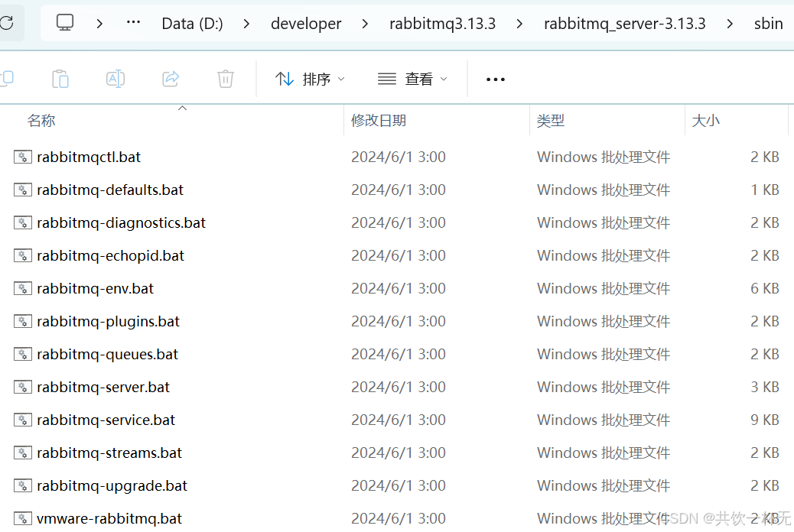Click the Share toolbar icon
Image resolution: width=794 pixels, height=532 pixels.
tap(171, 79)
